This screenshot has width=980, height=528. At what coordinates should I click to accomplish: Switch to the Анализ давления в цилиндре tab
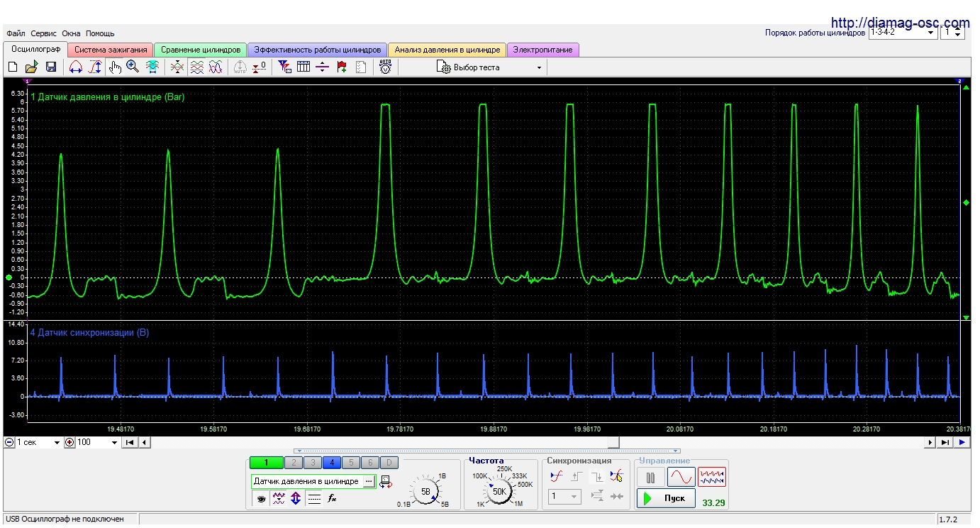[447, 50]
